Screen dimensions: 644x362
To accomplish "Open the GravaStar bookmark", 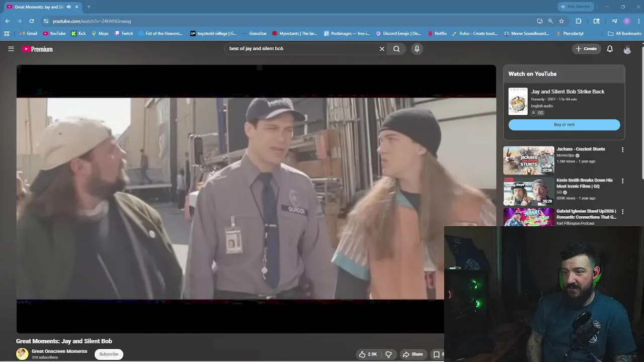I will [255, 34].
